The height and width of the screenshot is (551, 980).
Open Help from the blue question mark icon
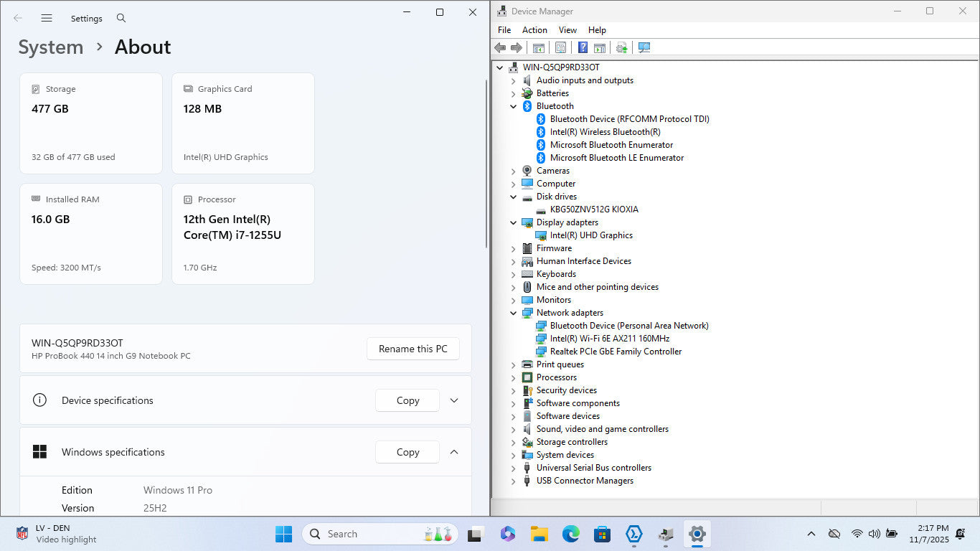(583, 47)
